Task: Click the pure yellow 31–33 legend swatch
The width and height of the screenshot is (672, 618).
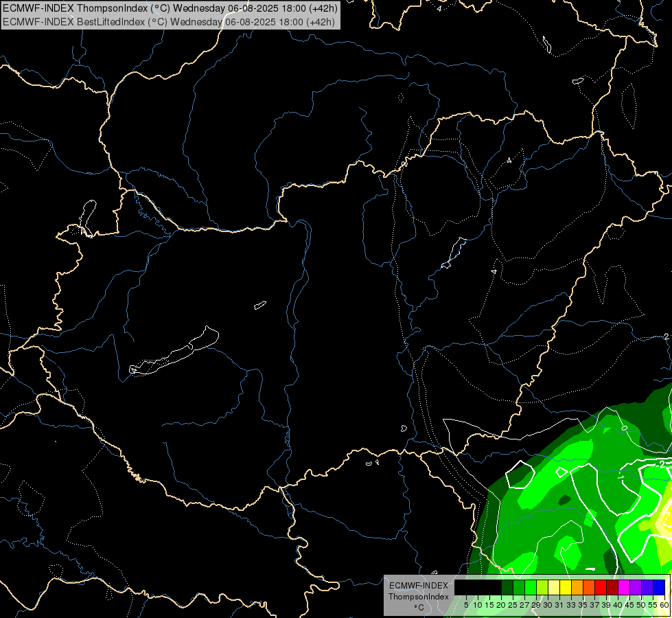Action: pyautogui.click(x=566, y=587)
